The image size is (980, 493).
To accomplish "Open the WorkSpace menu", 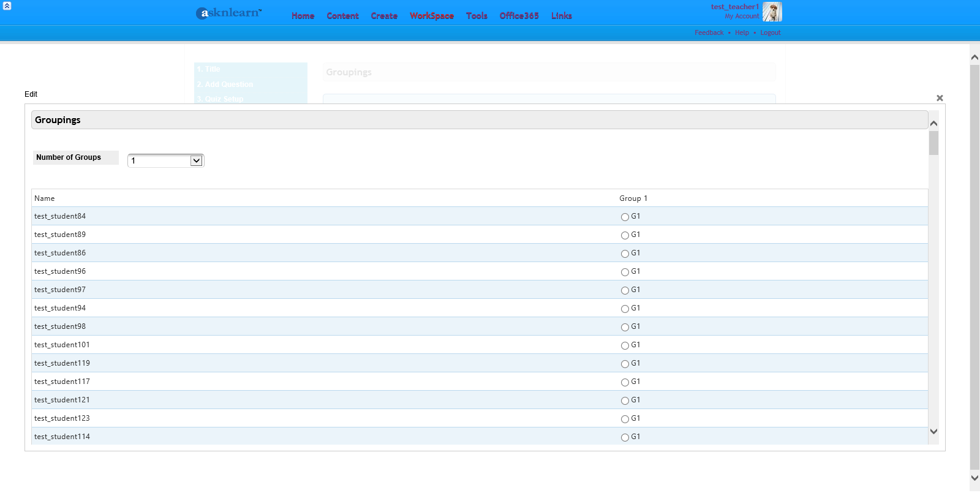I will (x=432, y=16).
